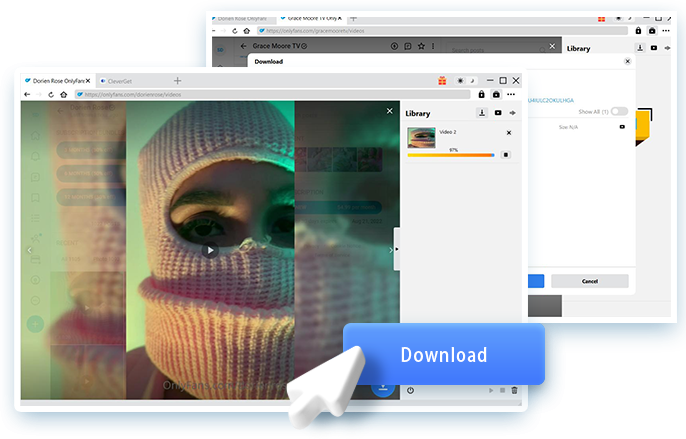Close the Download dialog in back window
This screenshot has height=439, width=686.
[x=627, y=61]
